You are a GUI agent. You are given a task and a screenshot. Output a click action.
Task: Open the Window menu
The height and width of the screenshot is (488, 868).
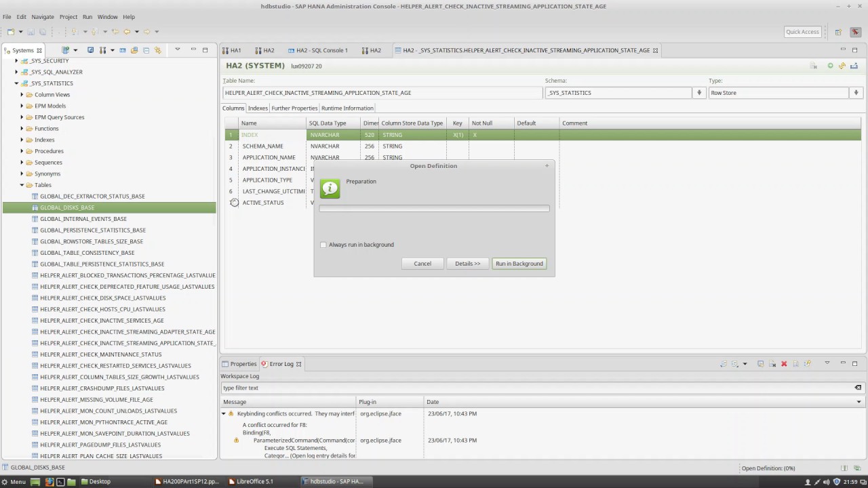coord(107,17)
